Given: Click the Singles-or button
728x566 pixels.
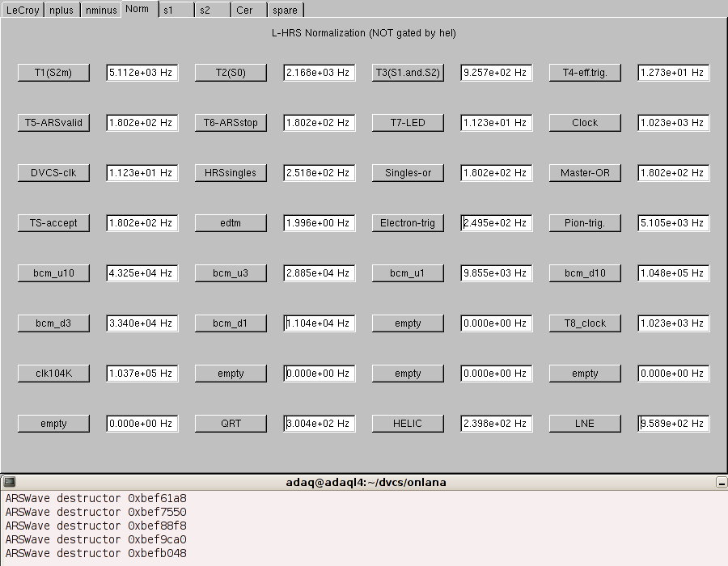Looking at the screenshot, I should (x=408, y=172).
